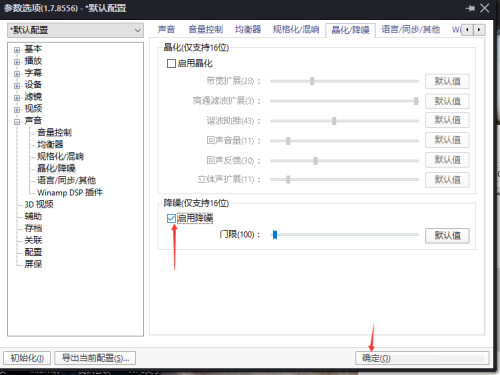This screenshot has height=375, width=500.
Task: Click the 回声音量 slider track
Action: click(x=344, y=141)
